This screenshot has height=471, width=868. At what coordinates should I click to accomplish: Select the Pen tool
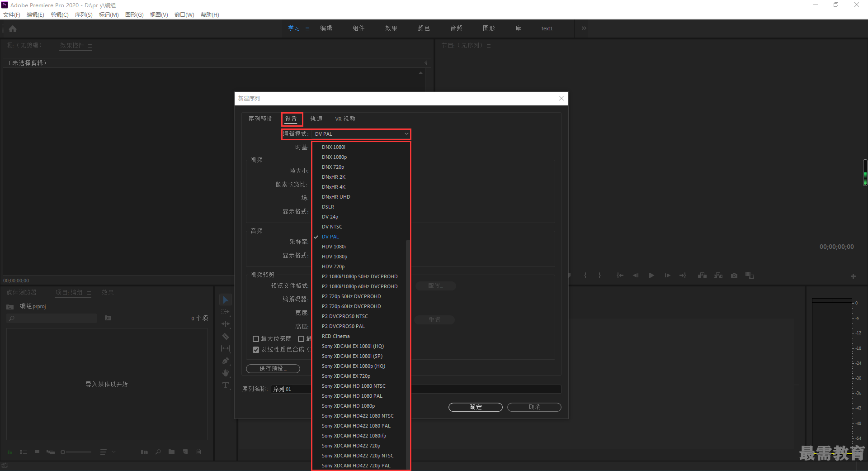pyautogui.click(x=226, y=361)
